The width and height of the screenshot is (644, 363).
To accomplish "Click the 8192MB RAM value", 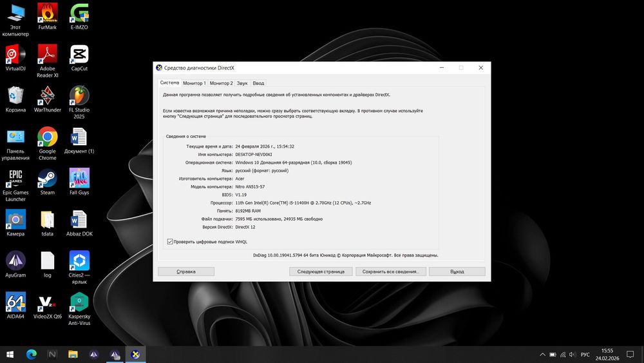I will pyautogui.click(x=248, y=211).
